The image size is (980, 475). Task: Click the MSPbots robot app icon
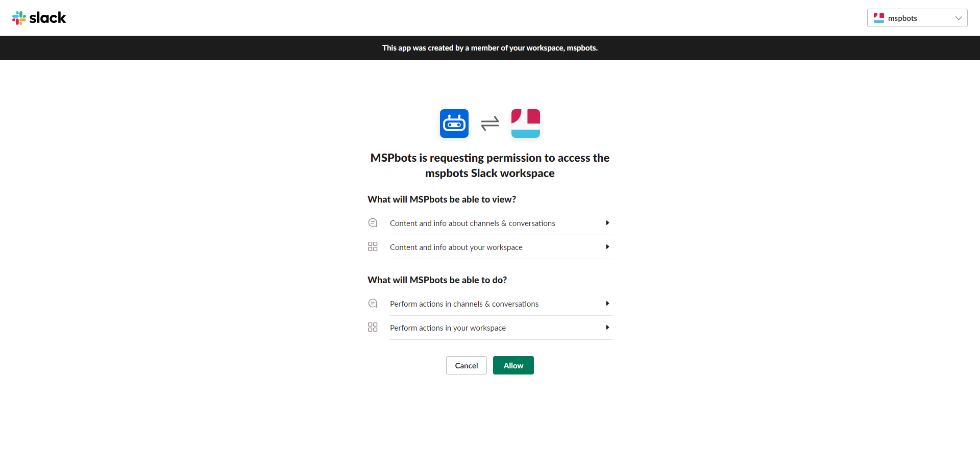(454, 123)
